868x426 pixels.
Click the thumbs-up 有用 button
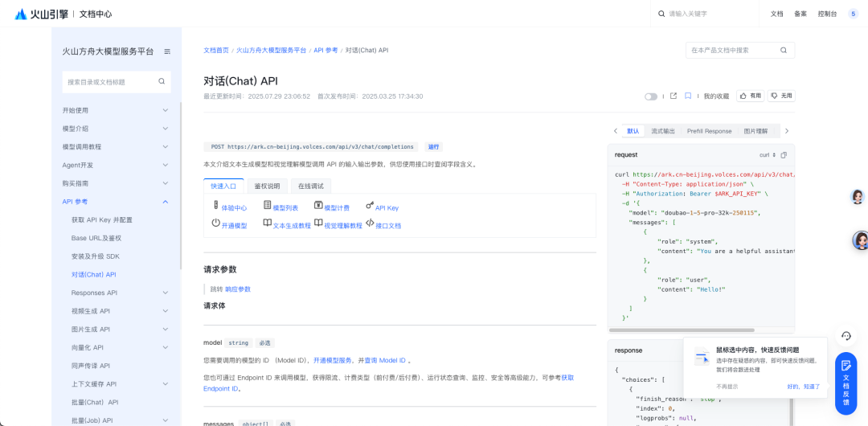tap(751, 96)
